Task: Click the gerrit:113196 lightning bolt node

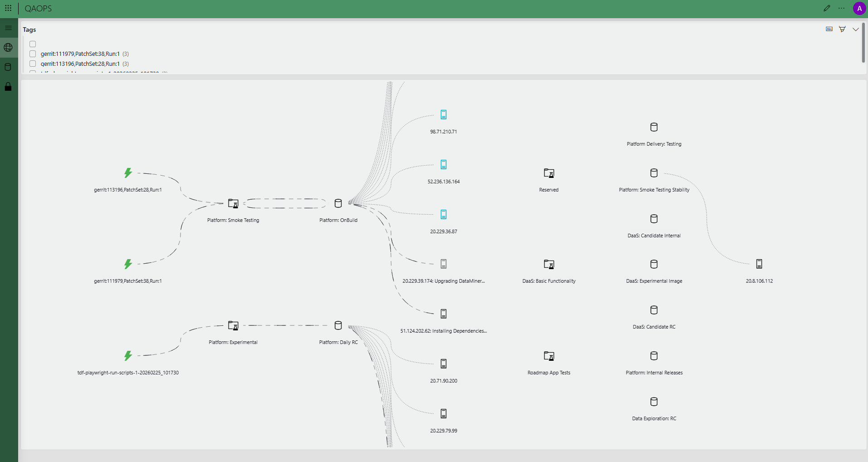Action: coord(128,173)
